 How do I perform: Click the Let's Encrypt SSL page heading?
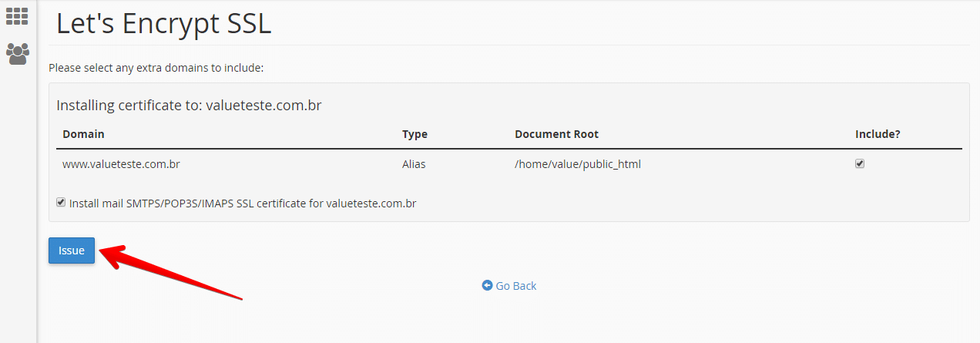pyautogui.click(x=164, y=23)
